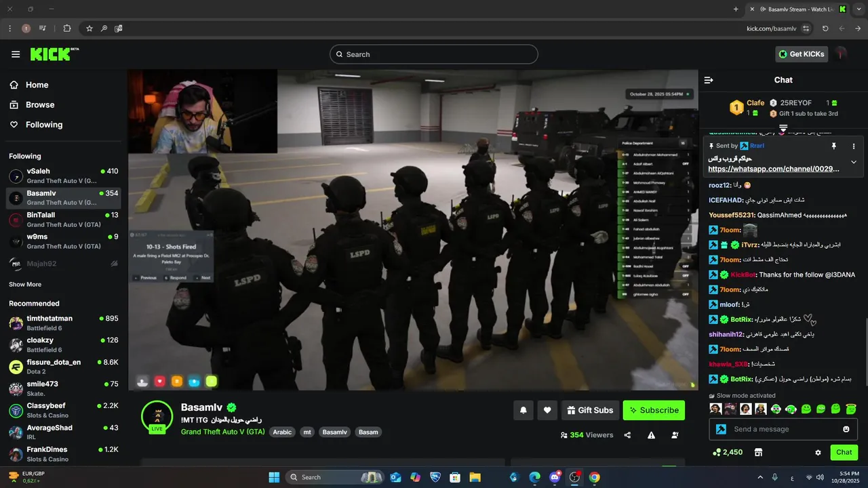Viewport: 868px width, 488px height.
Task: Open BinTalall channel in sidebar
Action: click(x=64, y=220)
